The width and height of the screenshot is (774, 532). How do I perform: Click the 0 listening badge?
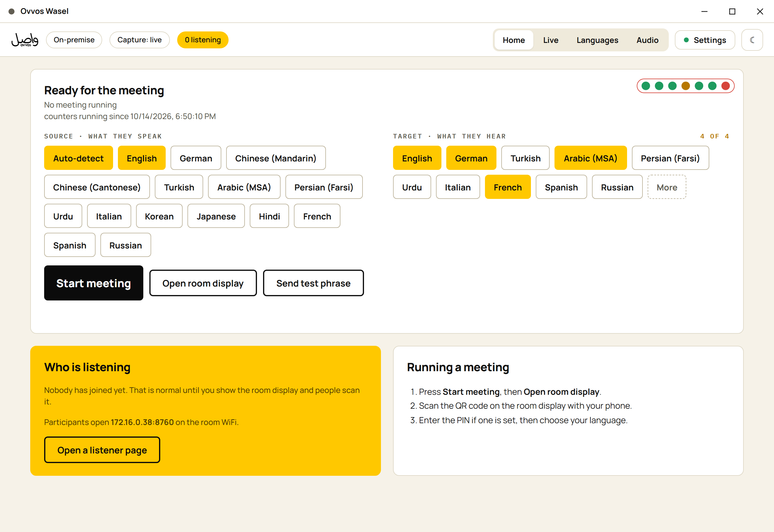tap(203, 40)
